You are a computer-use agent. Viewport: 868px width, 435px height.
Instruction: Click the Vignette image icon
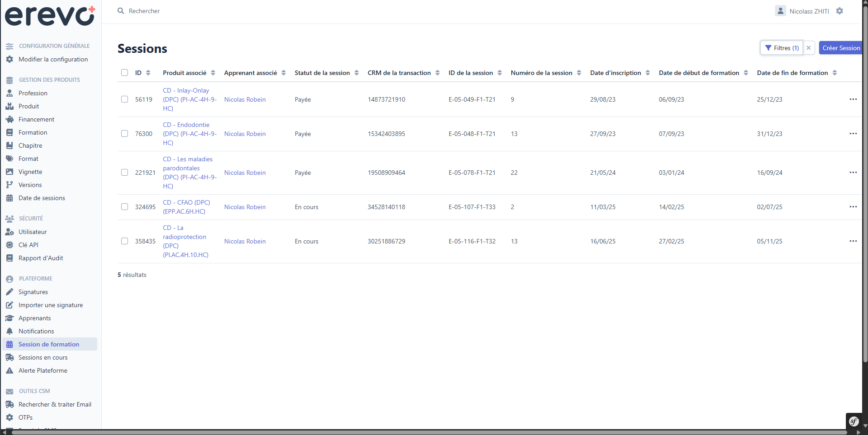[9, 172]
